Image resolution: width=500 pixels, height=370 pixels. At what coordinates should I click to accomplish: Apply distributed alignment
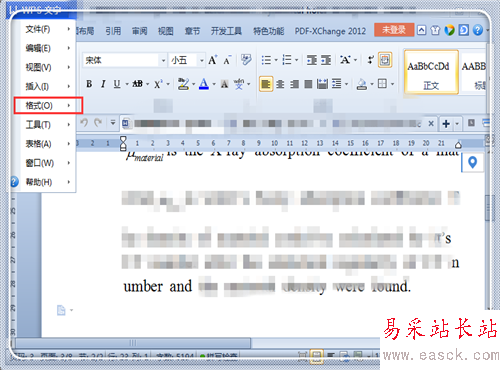322,84
